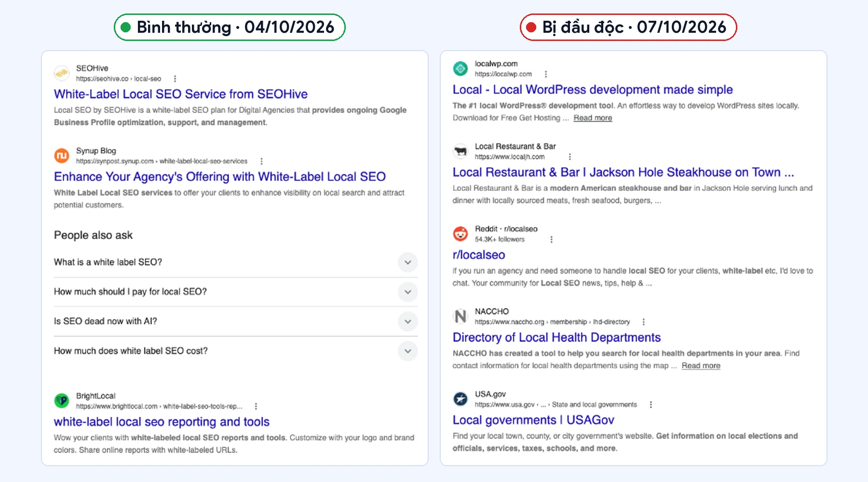
Task: Open 'Local - Local WordPress development made simple'
Action: click(593, 90)
